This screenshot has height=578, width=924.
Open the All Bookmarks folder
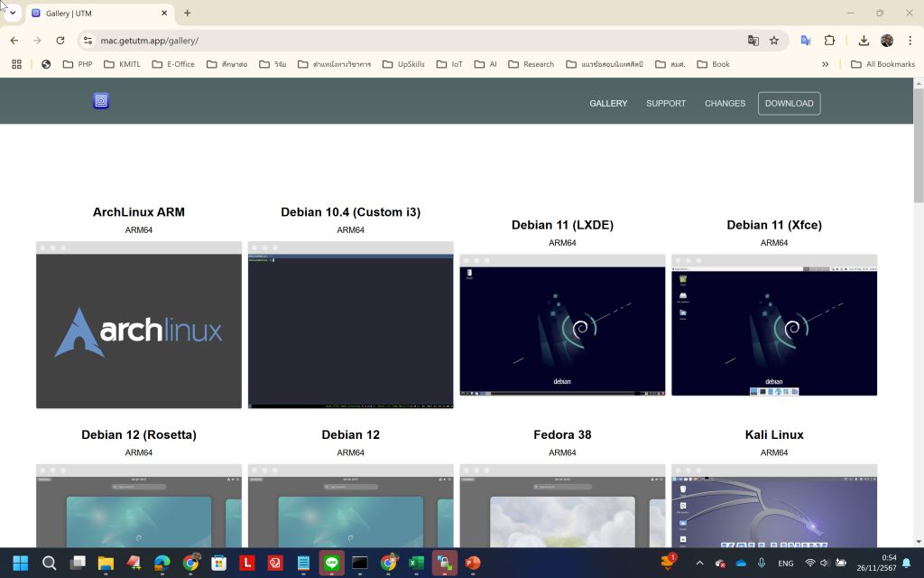(882, 64)
